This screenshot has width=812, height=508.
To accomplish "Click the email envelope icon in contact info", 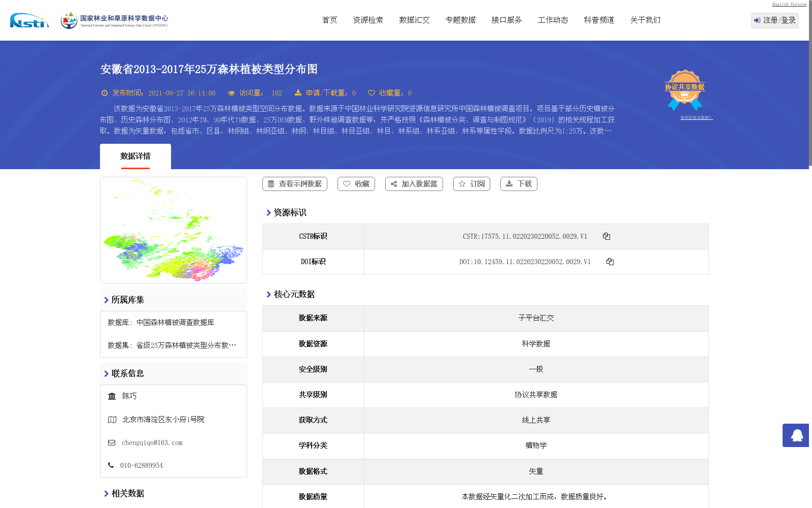I will coord(112,443).
